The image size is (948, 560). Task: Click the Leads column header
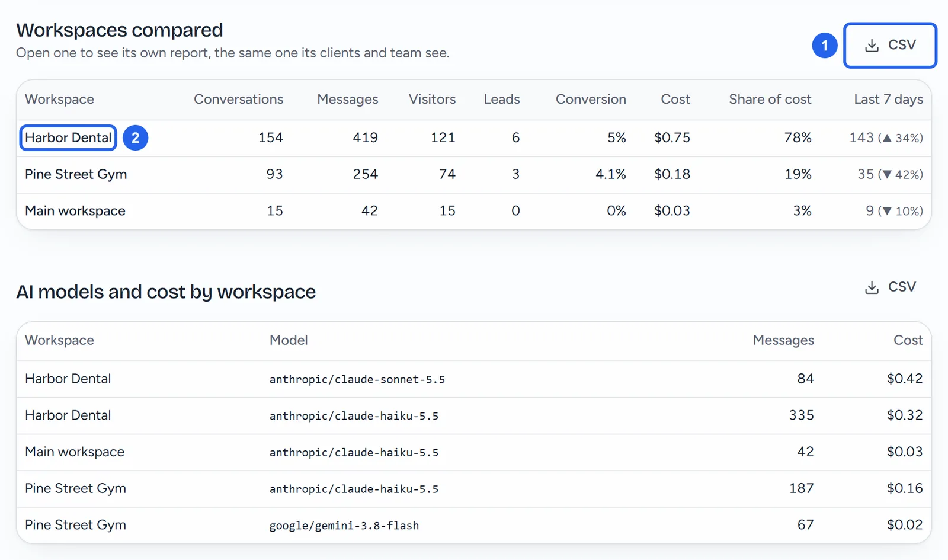[502, 99]
